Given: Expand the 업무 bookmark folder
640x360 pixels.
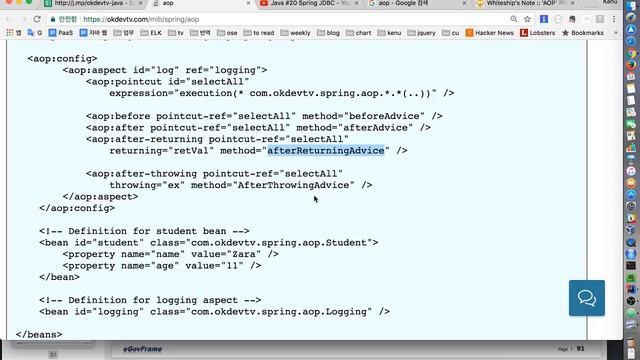Looking at the screenshot, I should [123, 33].
